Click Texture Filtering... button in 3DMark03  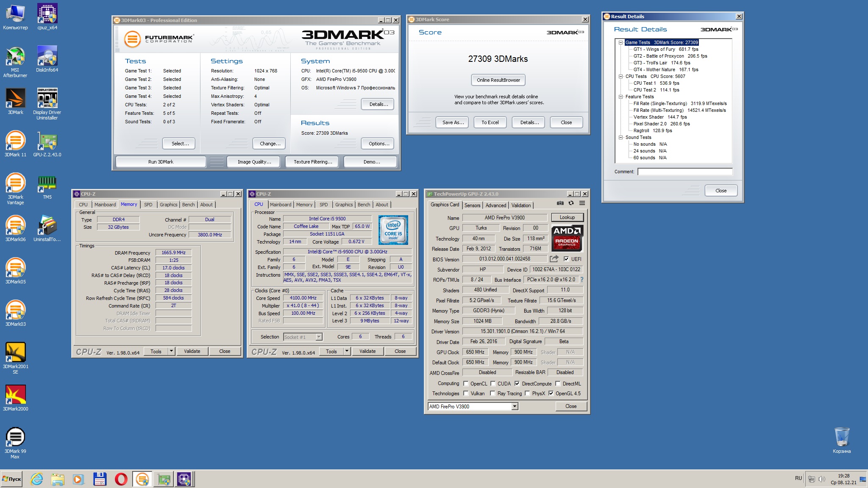pos(312,162)
